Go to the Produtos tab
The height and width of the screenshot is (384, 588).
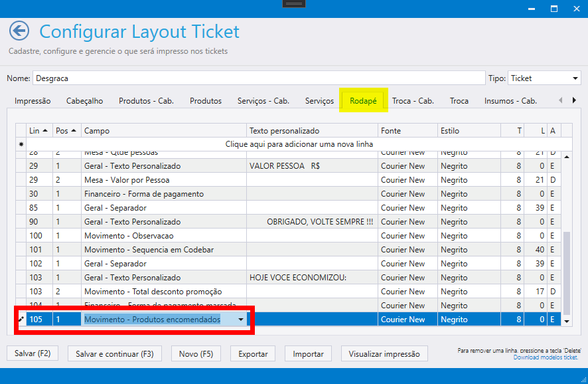[x=206, y=101]
